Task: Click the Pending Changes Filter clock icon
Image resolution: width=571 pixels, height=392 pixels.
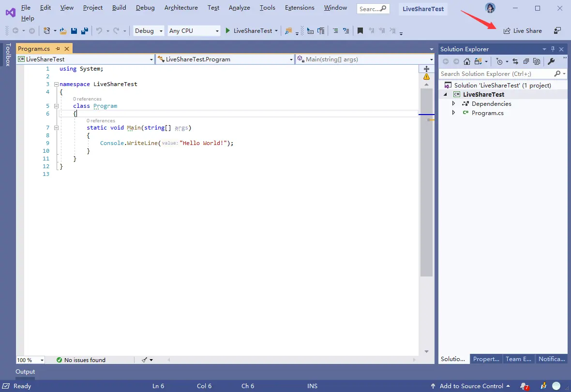Action: pos(499,61)
